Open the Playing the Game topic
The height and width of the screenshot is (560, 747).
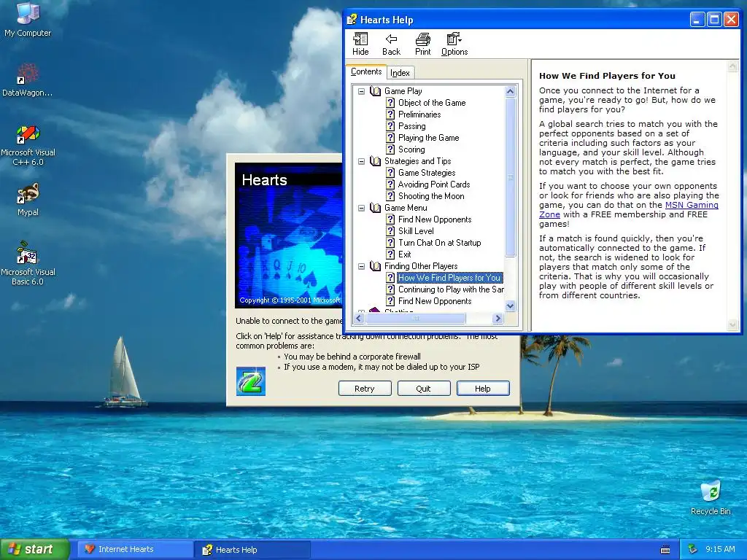pos(428,138)
